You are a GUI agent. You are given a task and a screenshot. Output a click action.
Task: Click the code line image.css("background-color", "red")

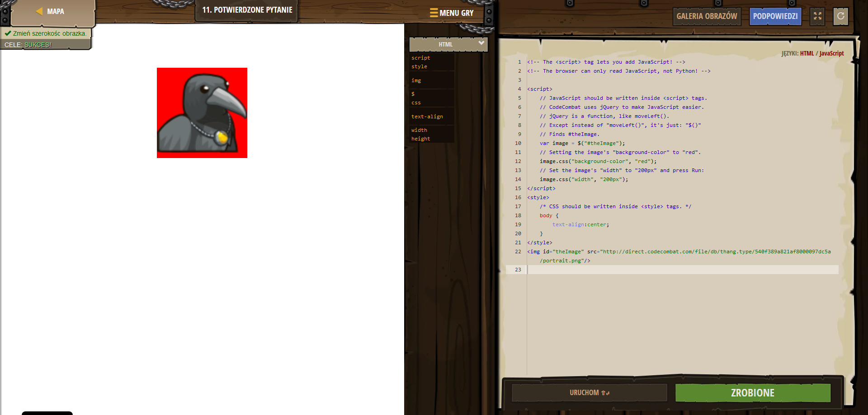click(598, 161)
